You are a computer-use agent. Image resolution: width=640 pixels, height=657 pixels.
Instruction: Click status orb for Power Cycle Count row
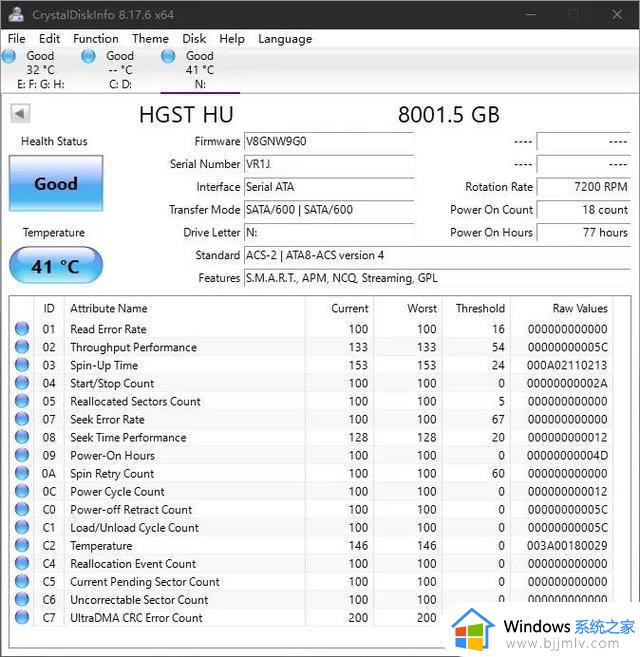point(22,491)
